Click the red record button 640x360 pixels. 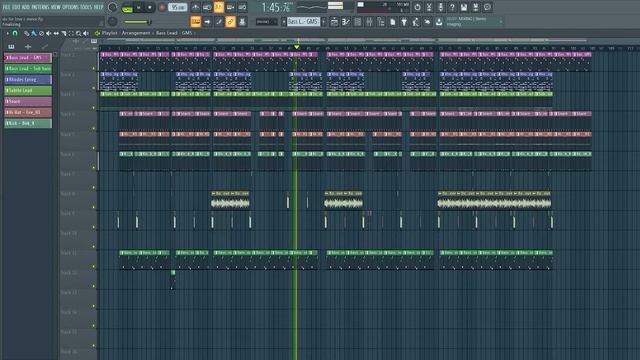(162, 7)
